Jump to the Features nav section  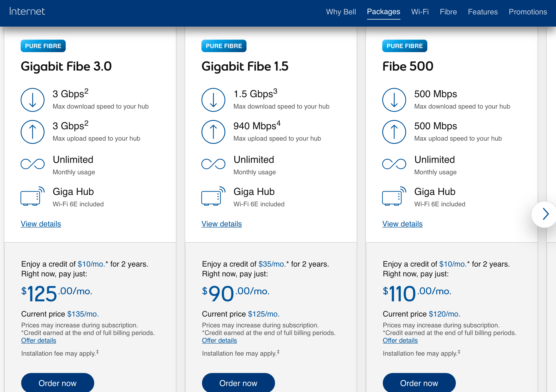483,12
